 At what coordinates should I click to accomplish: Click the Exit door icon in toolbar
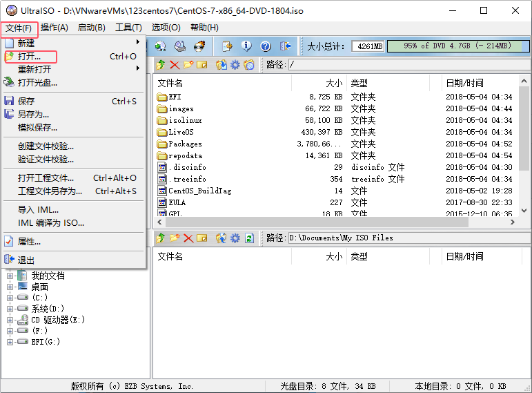(286, 46)
